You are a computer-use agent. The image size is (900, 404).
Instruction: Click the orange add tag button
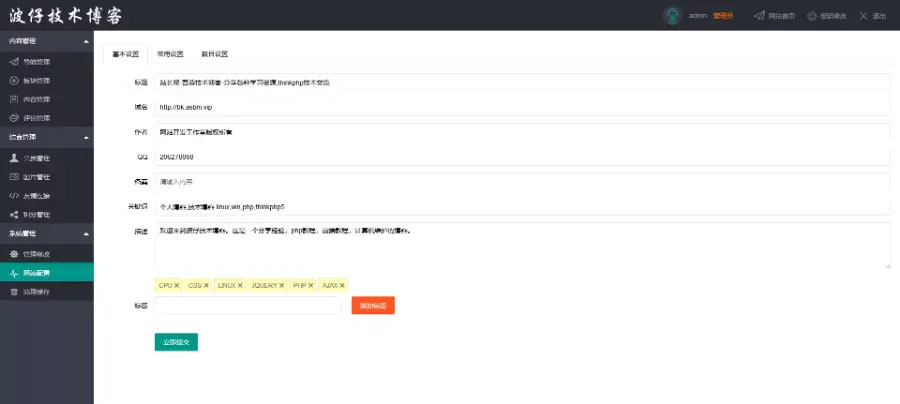[x=373, y=305]
